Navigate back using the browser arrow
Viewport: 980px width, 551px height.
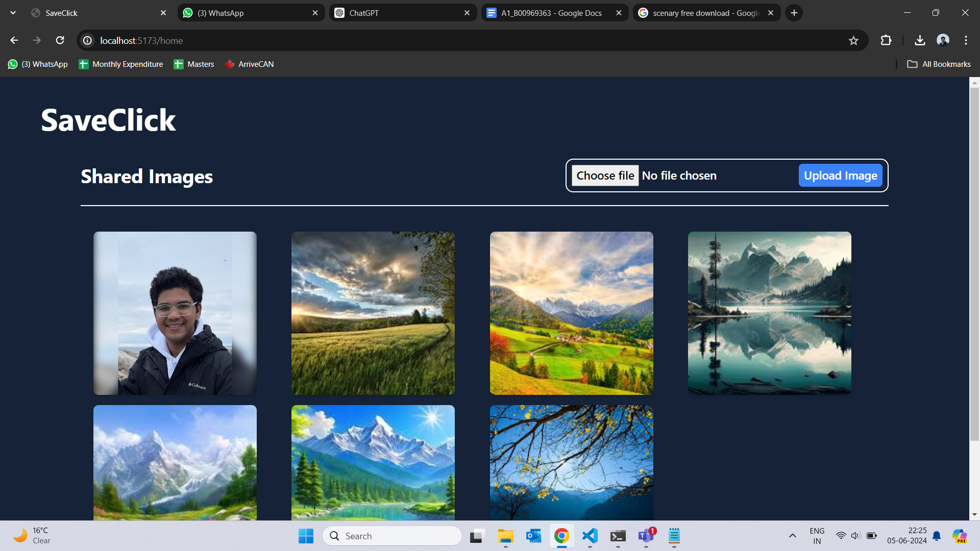[13, 40]
